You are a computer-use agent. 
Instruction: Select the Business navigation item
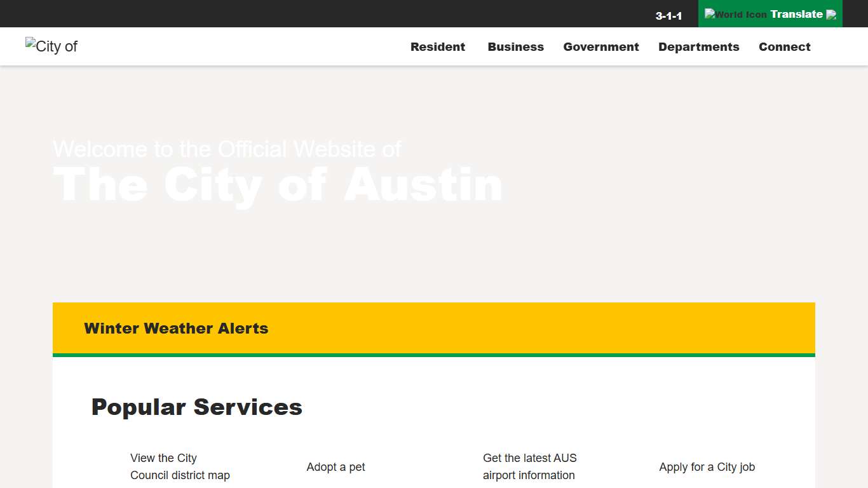pyautogui.click(x=515, y=46)
